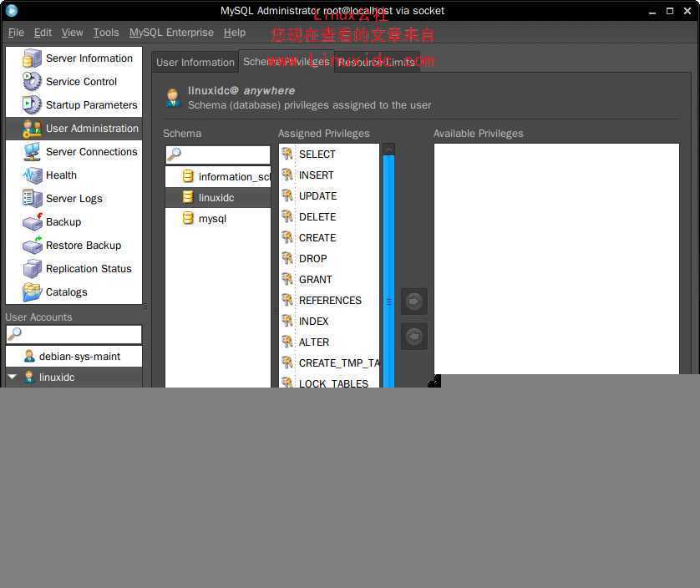The image size is (700, 588).
Task: Maximize the MySQL Administrator window
Action: click(670, 11)
